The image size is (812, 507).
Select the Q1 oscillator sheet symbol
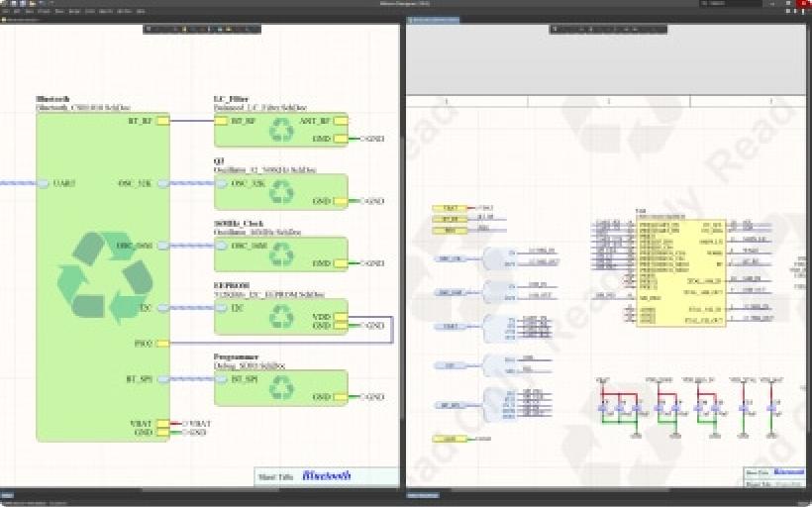(280, 192)
